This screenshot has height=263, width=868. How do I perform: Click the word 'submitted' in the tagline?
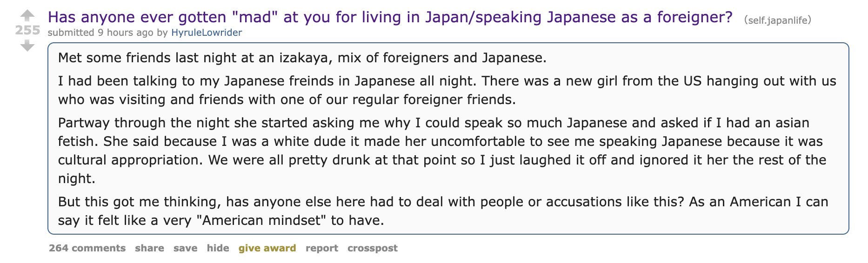point(71,33)
